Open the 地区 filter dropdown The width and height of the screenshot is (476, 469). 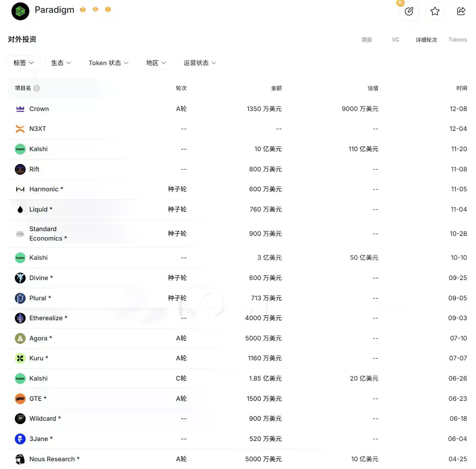coord(156,63)
